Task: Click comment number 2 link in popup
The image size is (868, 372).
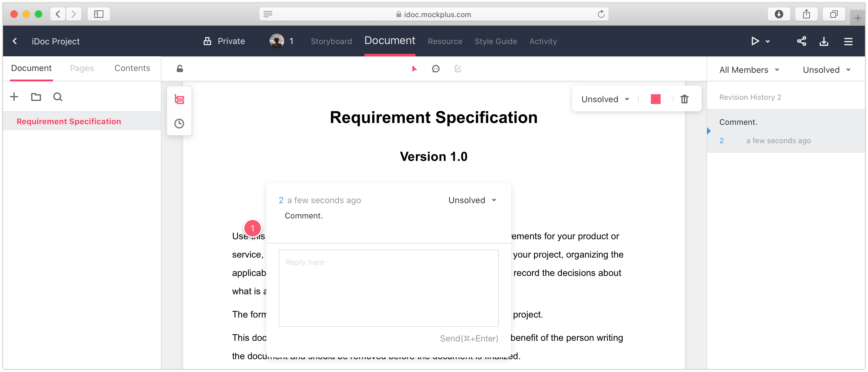Action: tap(281, 200)
